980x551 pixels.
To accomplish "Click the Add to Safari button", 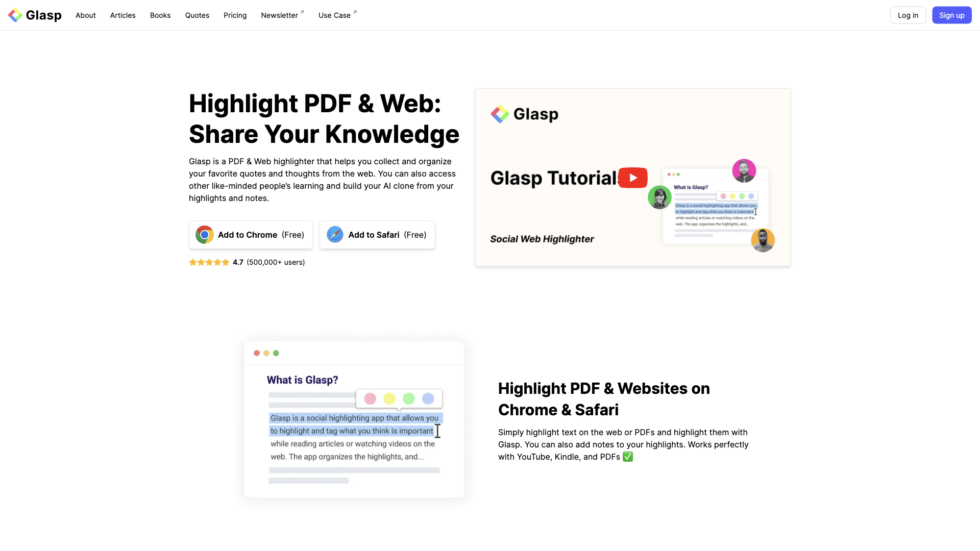I will 377,235.
